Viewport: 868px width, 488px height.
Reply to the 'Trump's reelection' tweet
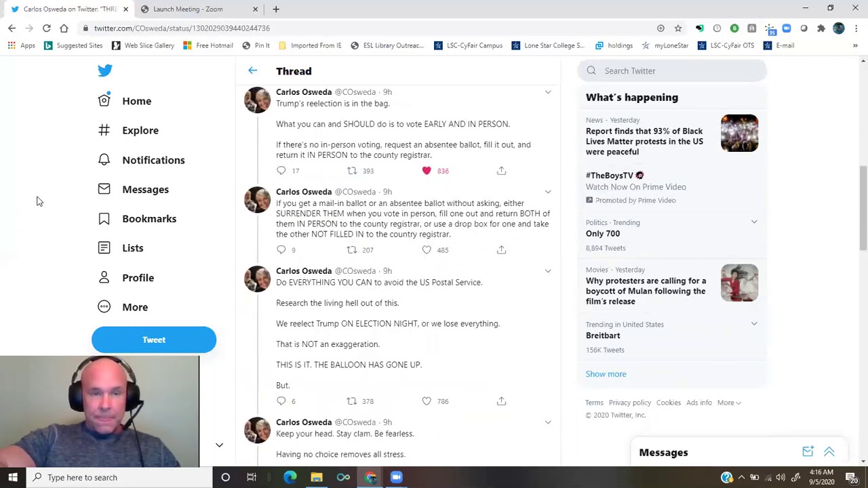[281, 171]
